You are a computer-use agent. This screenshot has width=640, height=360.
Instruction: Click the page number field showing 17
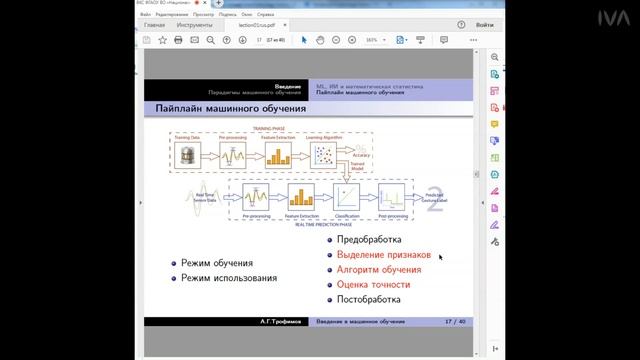259,40
